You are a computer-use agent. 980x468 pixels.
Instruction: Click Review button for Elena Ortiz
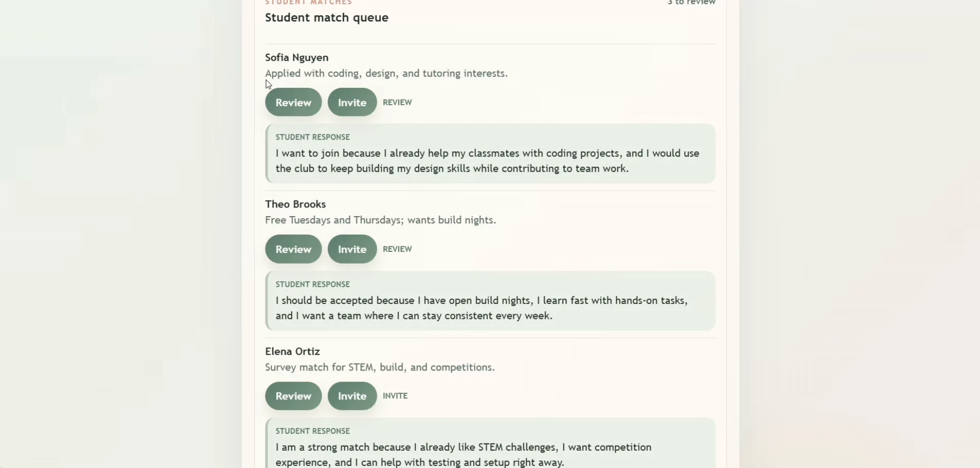(x=293, y=396)
